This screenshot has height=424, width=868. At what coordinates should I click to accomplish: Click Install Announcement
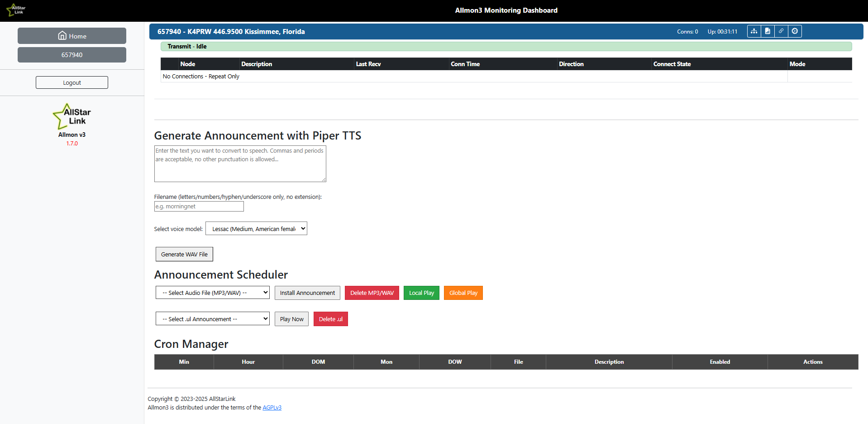(x=307, y=293)
